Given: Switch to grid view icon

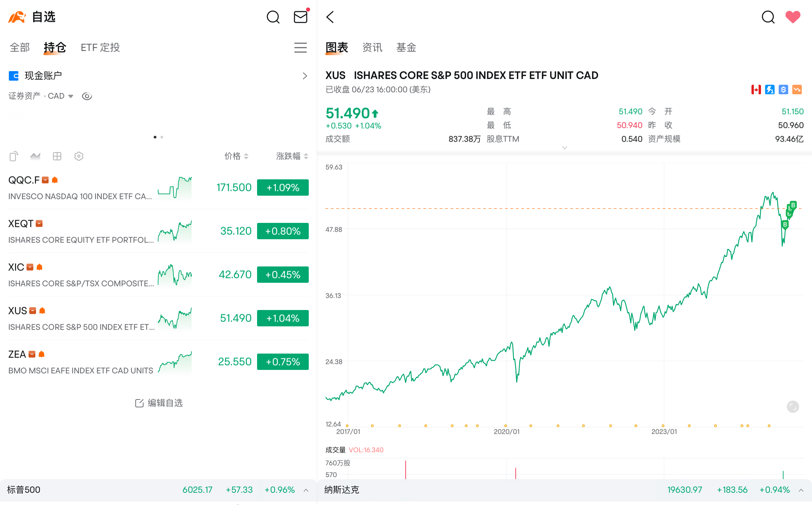Looking at the screenshot, I should point(57,156).
